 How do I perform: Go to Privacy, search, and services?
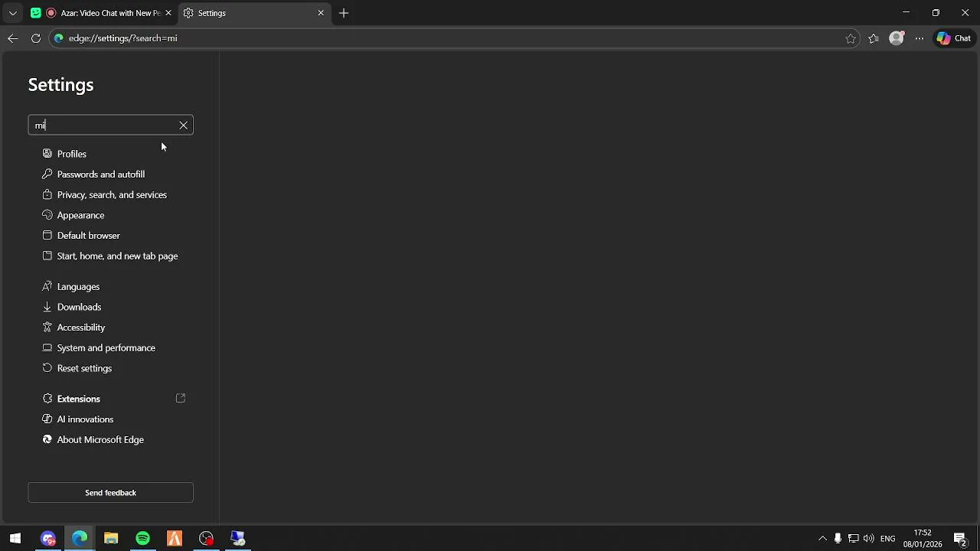point(110,194)
